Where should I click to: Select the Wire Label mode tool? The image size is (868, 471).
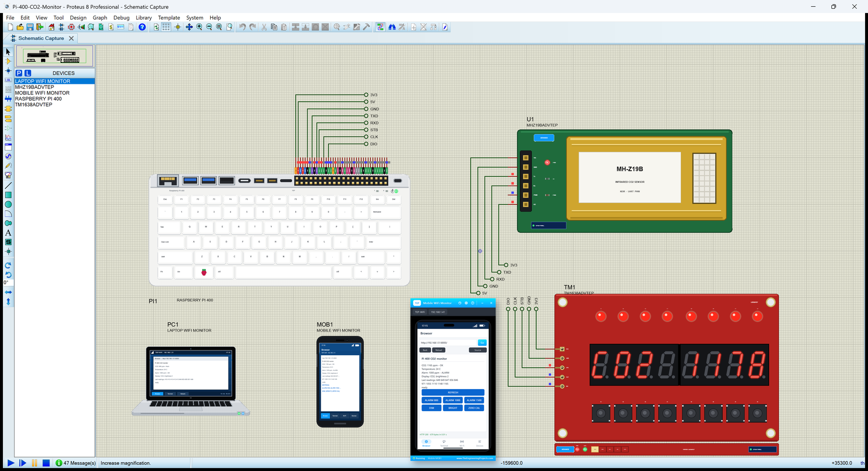click(8, 80)
